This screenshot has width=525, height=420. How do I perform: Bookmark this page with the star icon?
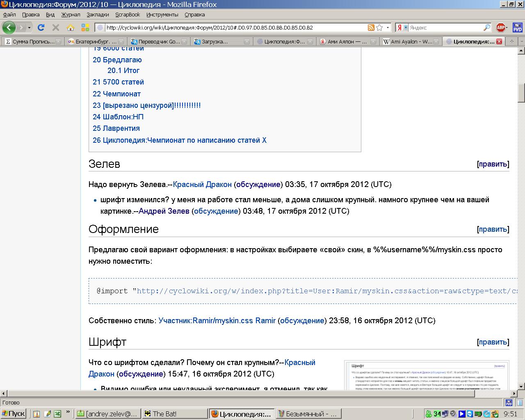click(379, 27)
